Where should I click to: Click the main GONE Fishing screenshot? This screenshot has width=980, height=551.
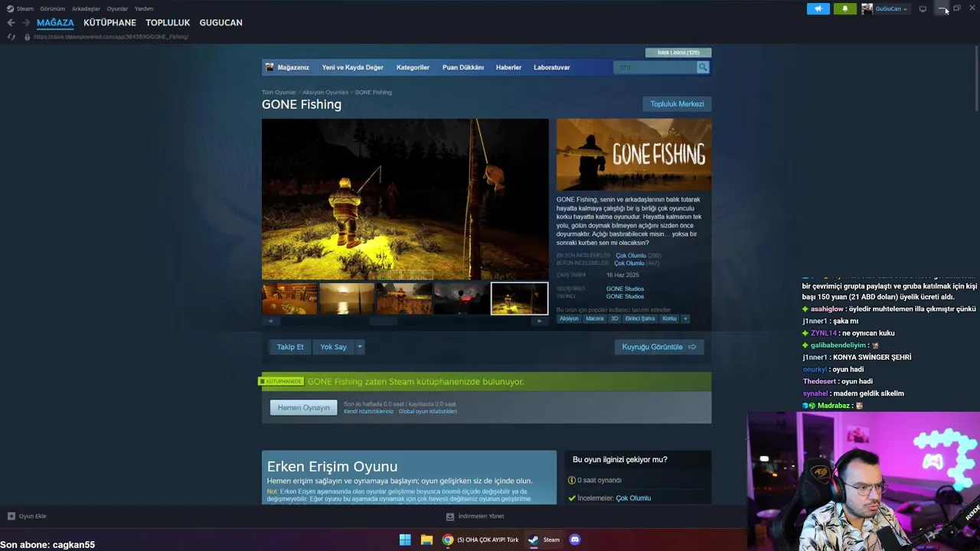[405, 199]
